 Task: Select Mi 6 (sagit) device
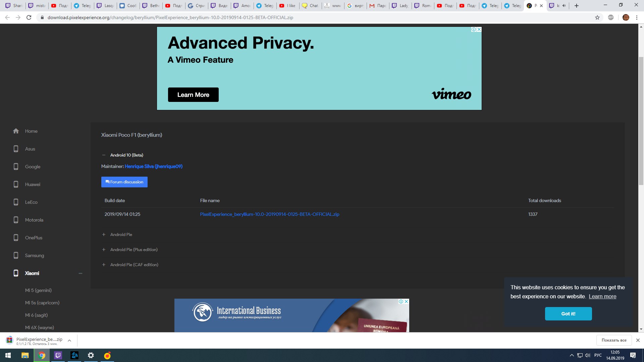(x=36, y=315)
